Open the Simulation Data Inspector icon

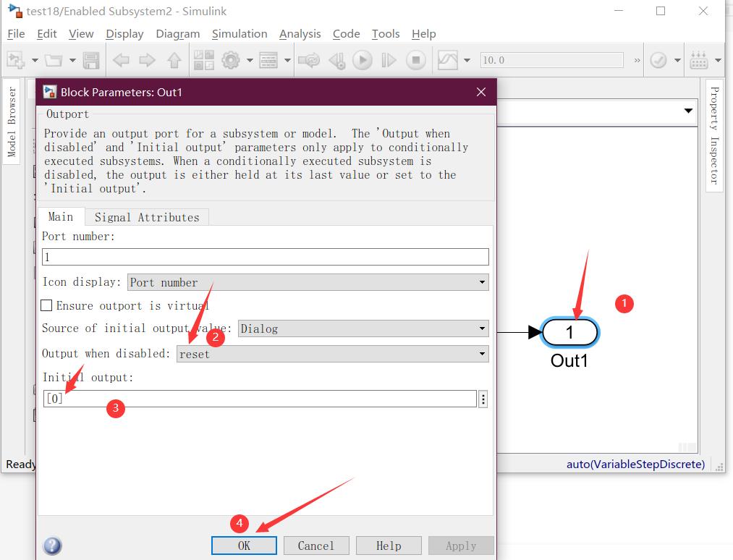pyautogui.click(x=448, y=61)
